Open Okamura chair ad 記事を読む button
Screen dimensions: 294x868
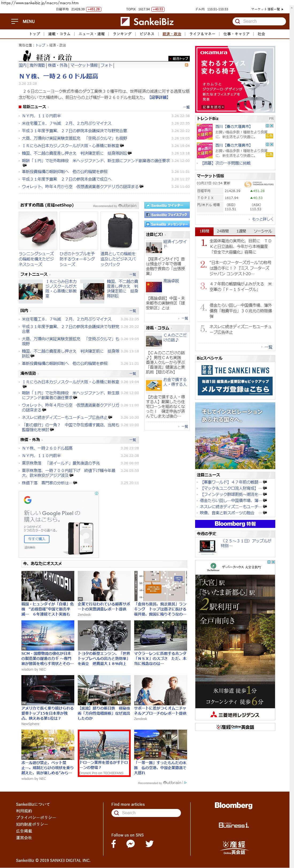coord(213,107)
